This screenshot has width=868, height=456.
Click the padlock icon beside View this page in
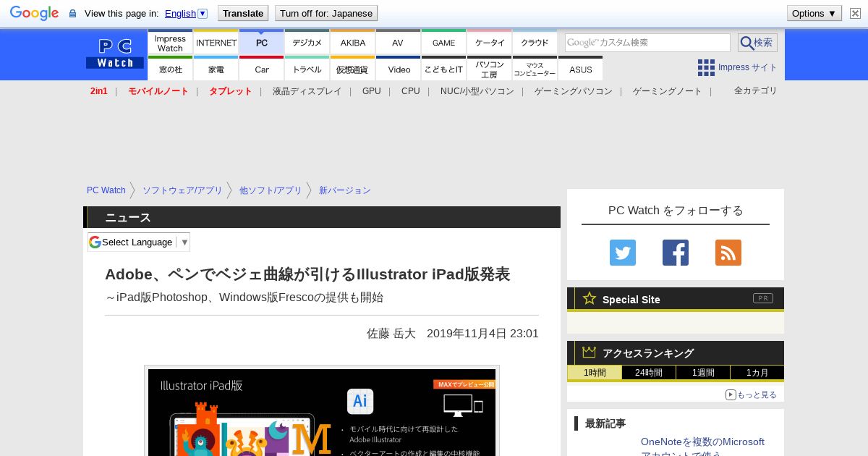[72, 14]
